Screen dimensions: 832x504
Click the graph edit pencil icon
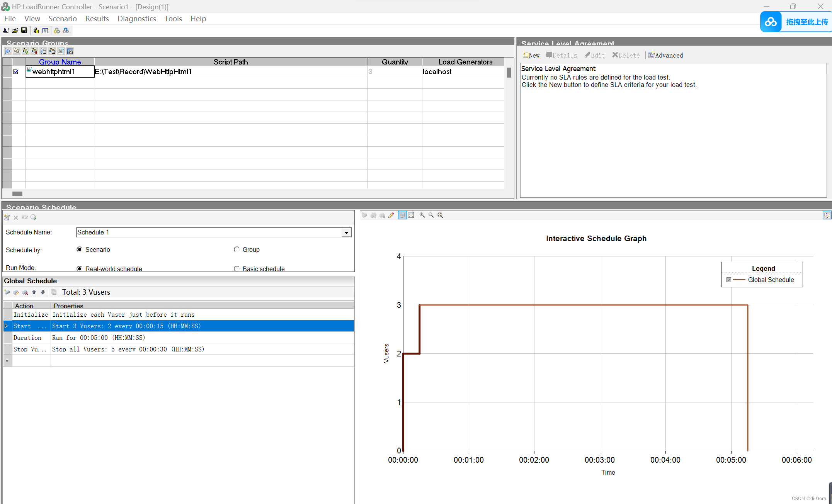391,215
